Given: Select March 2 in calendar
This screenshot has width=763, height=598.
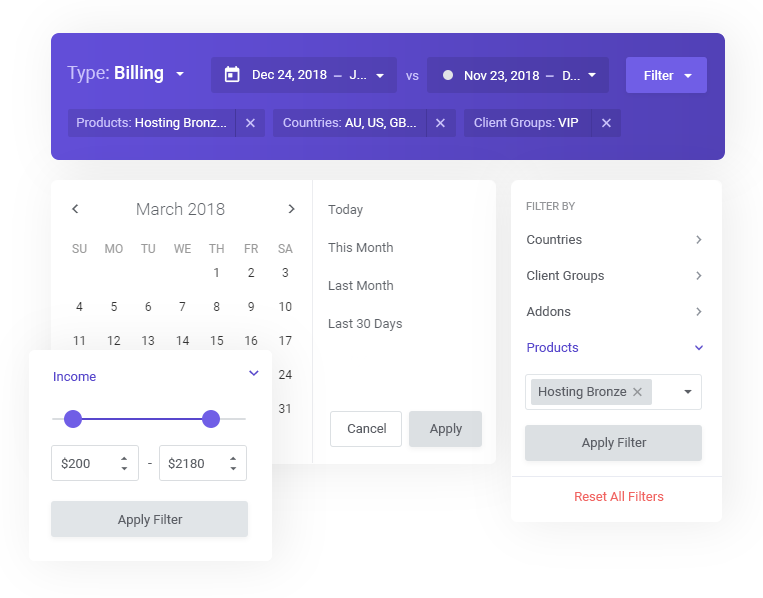Looking at the screenshot, I should click(251, 272).
